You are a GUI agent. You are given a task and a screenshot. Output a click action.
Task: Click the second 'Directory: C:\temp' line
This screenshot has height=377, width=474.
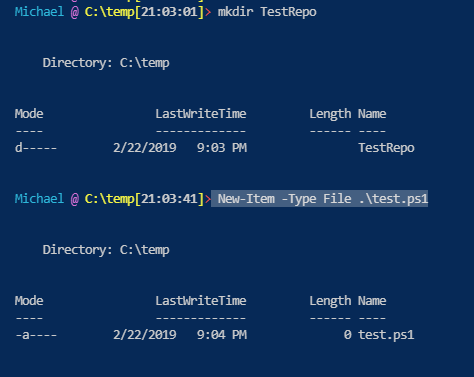pyautogui.click(x=106, y=250)
